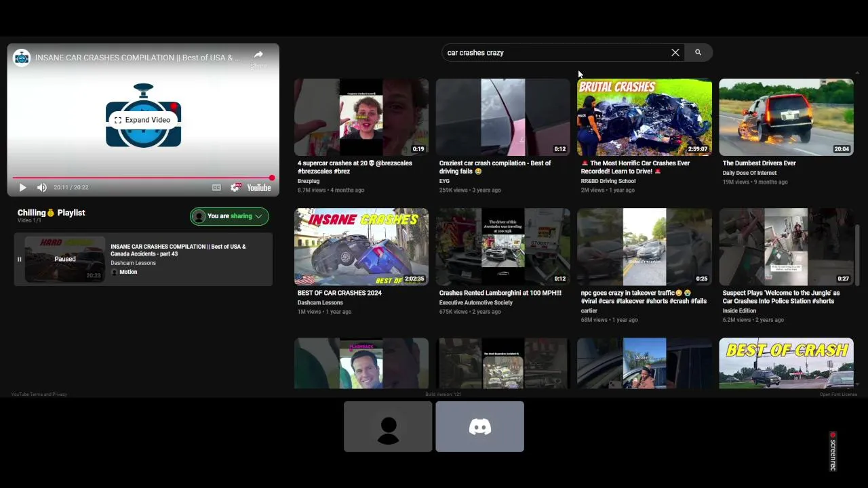Click the 'EYG' channel name
Screen dimensions: 868x488
click(444, 181)
